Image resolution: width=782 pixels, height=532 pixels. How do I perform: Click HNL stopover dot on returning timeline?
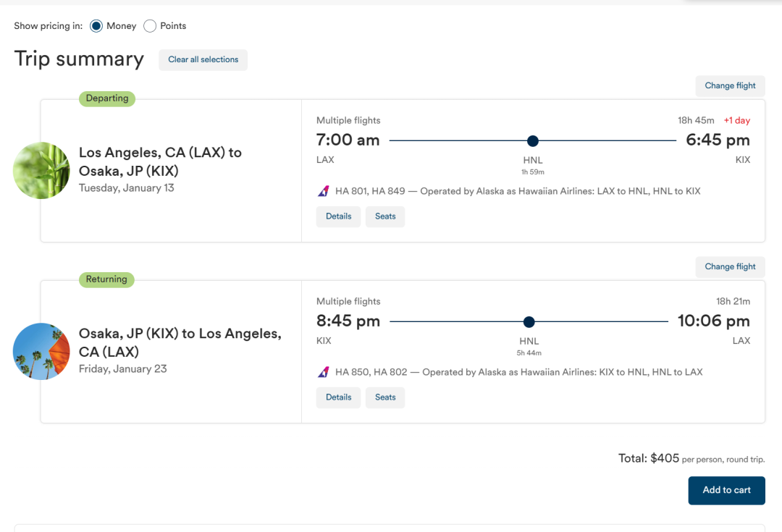pyautogui.click(x=529, y=322)
